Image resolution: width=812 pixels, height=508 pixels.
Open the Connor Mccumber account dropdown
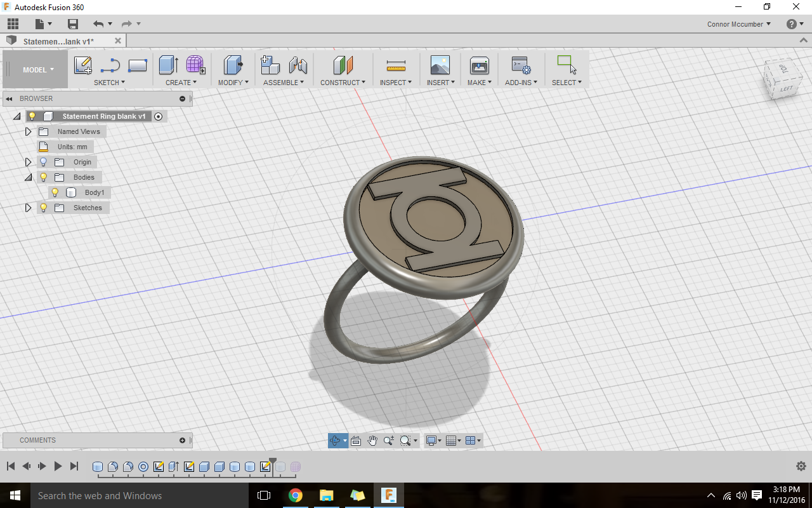739,24
